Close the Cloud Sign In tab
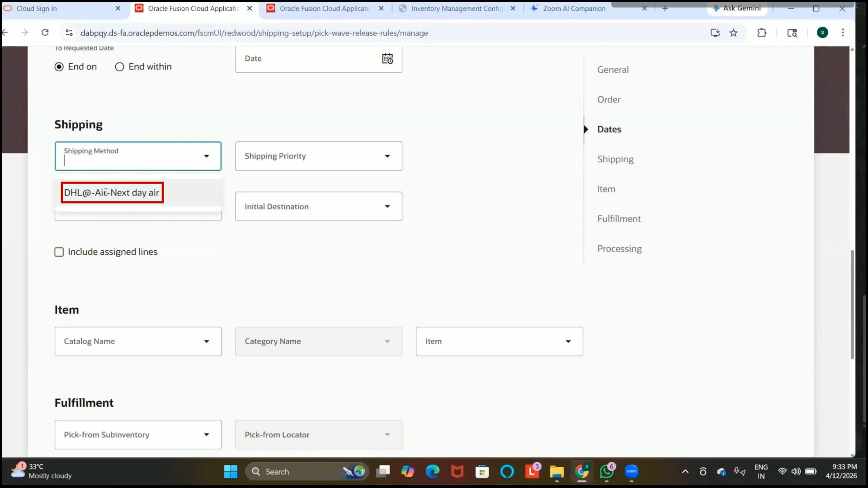The height and width of the screenshot is (488, 868). pyautogui.click(x=118, y=8)
